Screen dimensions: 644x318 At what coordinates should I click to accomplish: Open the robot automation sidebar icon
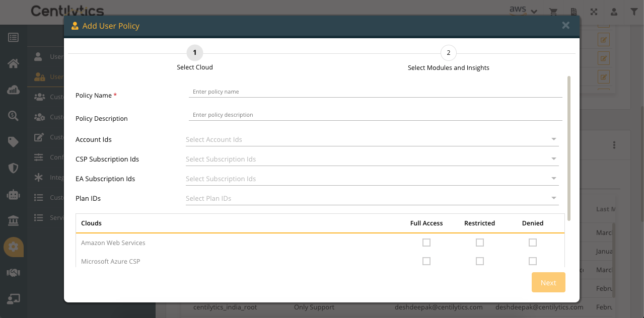(13, 194)
